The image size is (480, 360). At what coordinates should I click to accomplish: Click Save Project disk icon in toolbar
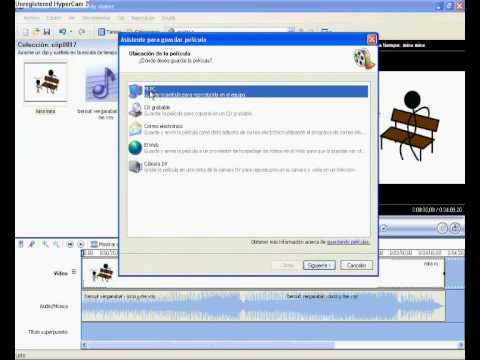pyautogui.click(x=47, y=32)
